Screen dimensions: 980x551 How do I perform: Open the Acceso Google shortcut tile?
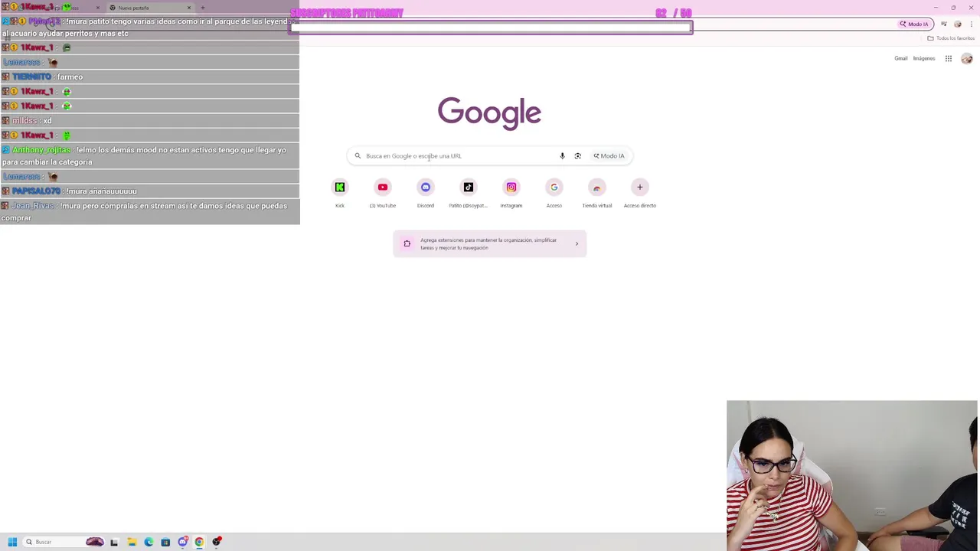(x=554, y=187)
